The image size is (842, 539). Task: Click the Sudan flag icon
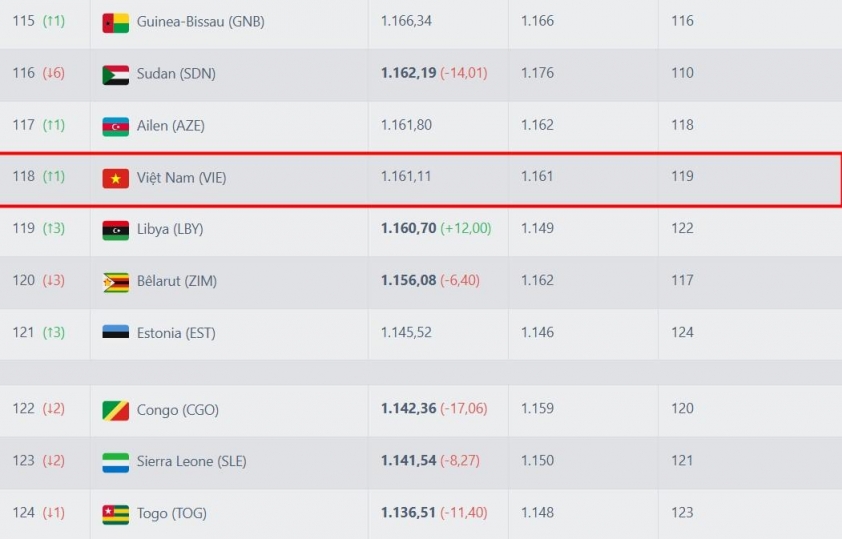[x=115, y=75]
